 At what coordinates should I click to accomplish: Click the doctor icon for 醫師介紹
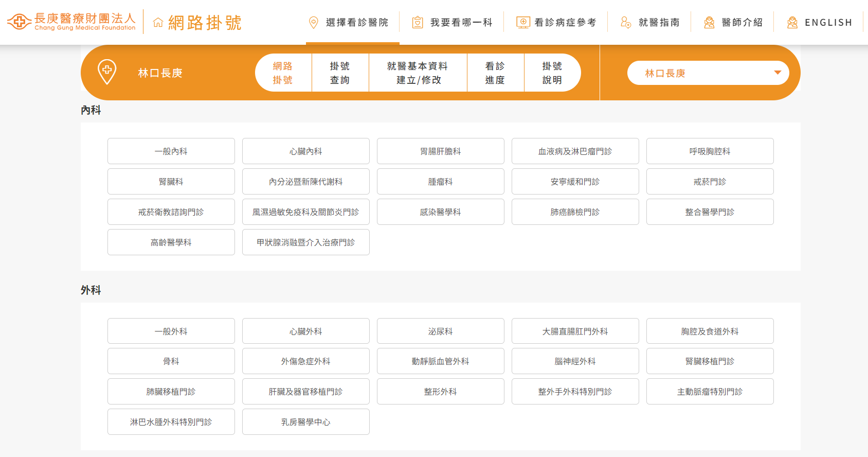tap(709, 22)
